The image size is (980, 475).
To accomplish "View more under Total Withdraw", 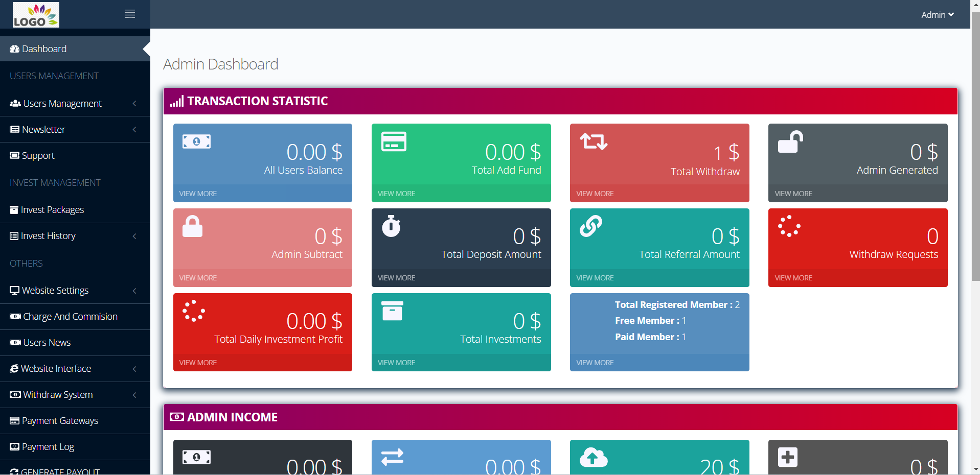I will point(595,194).
